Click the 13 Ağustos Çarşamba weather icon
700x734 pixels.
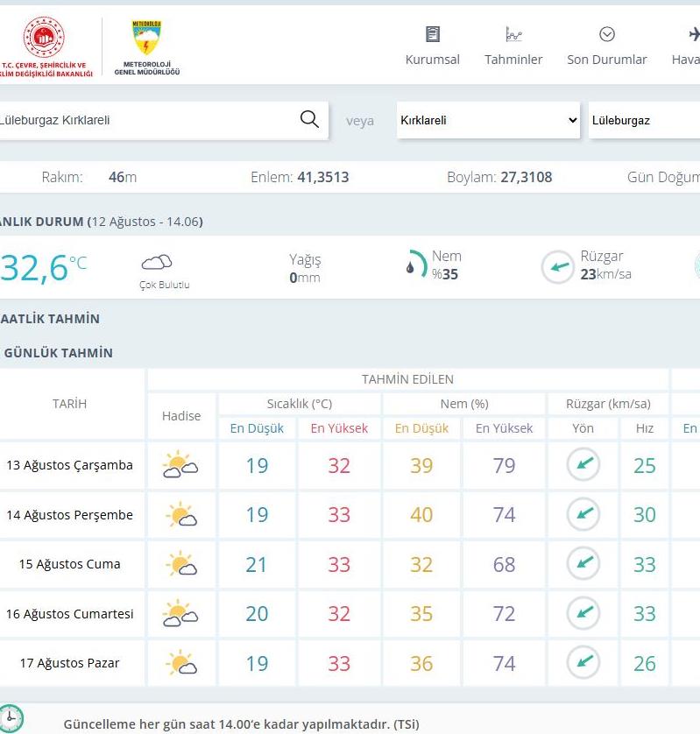(180, 465)
